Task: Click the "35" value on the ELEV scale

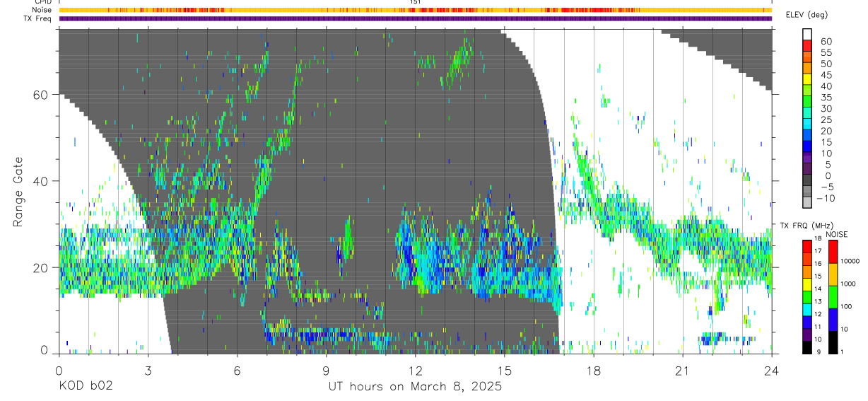Action: [x=826, y=98]
